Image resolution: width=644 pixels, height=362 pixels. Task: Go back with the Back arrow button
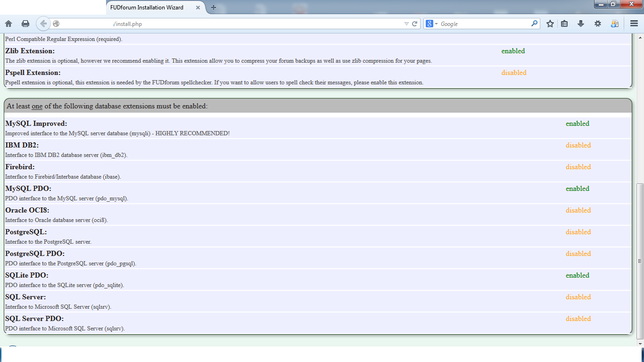click(43, 24)
